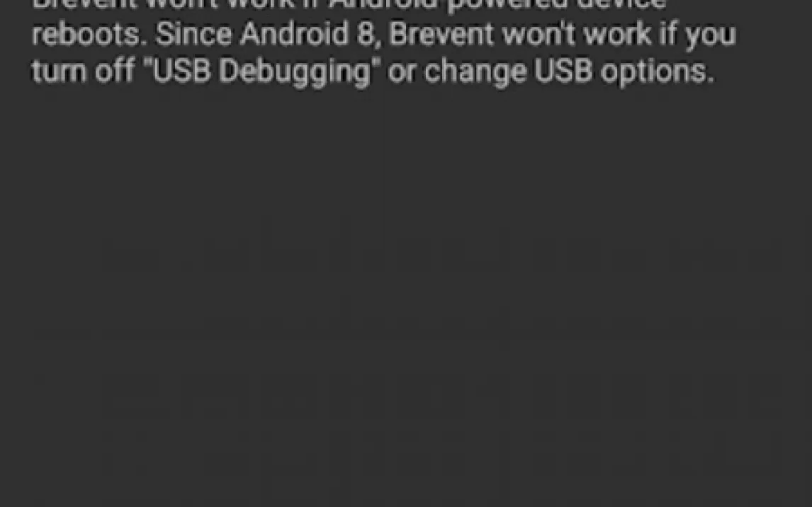Click the word "Since" in the message
Viewport: 812px width, 507px height.
(193, 34)
